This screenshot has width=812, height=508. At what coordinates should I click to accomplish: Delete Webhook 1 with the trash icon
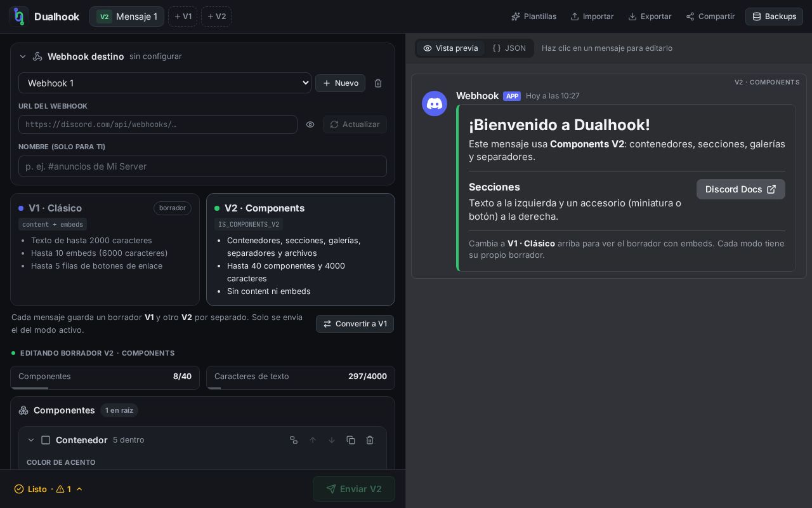378,83
